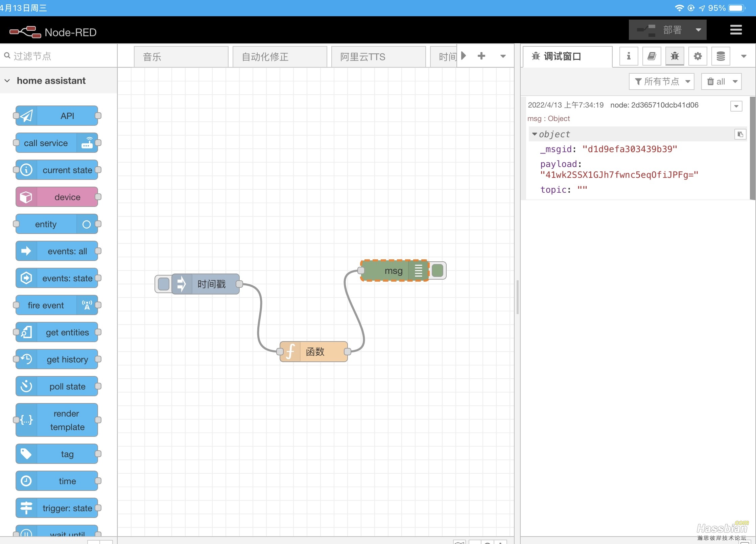
Task: Switch to the partially visible 时间 flow tab
Action: (444, 56)
